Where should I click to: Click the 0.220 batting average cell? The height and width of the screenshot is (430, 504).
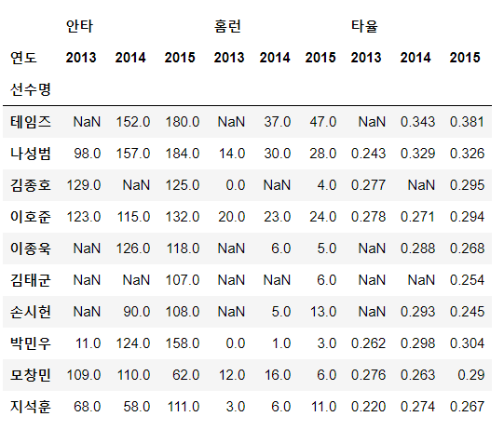click(368, 407)
